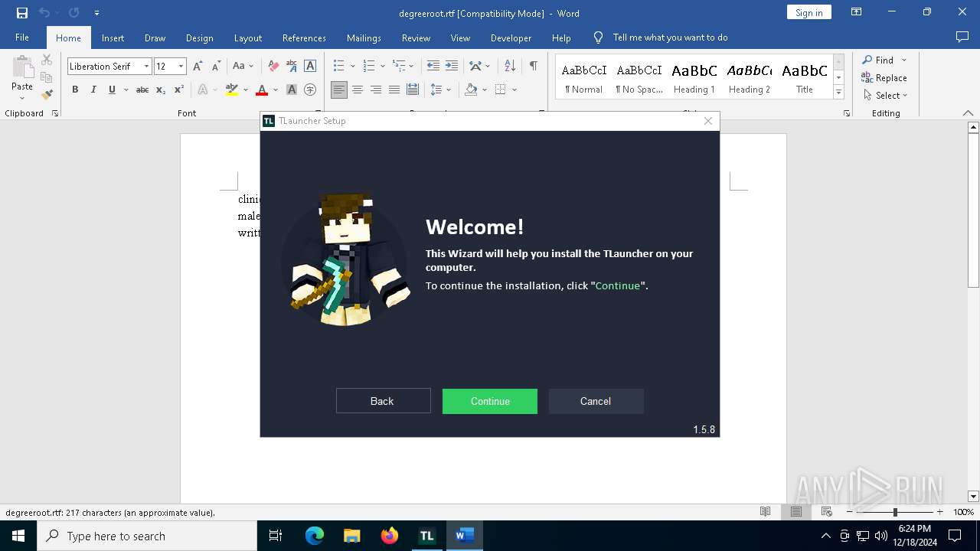Apply Text Highlight Color
980x551 pixels.
[x=232, y=90]
